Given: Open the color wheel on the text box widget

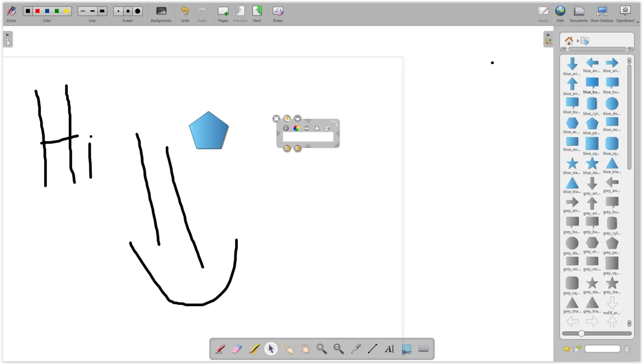Looking at the screenshot, I should [x=296, y=128].
